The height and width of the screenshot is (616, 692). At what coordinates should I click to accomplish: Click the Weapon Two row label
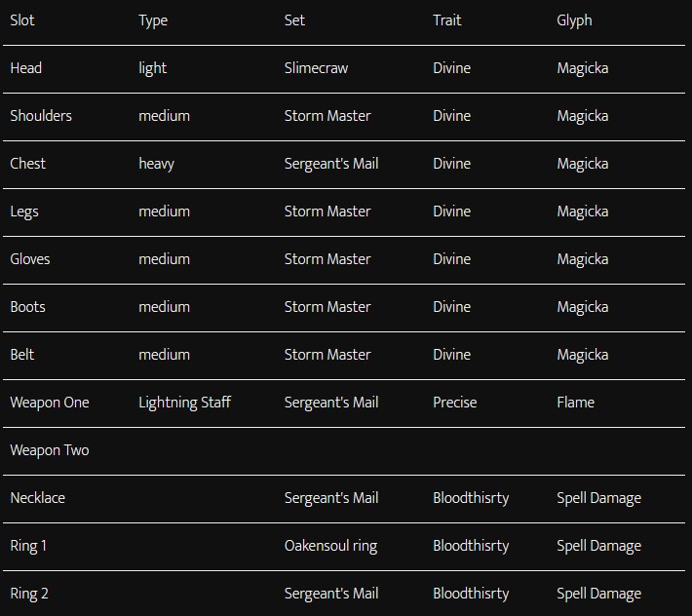point(50,450)
